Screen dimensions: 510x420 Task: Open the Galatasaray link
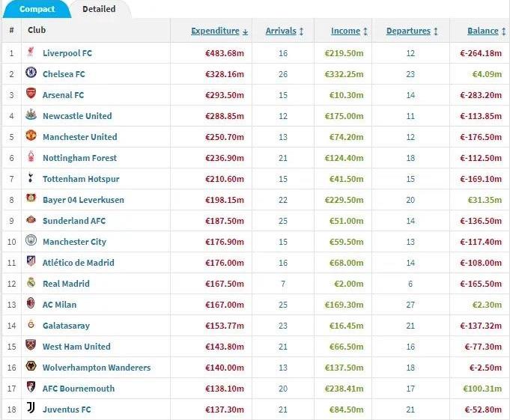(66, 326)
